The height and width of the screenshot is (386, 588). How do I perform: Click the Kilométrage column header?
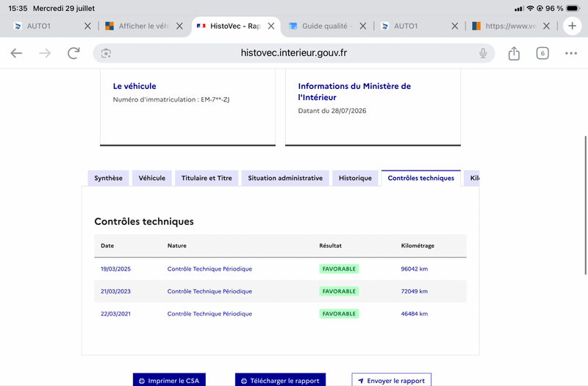(x=417, y=246)
